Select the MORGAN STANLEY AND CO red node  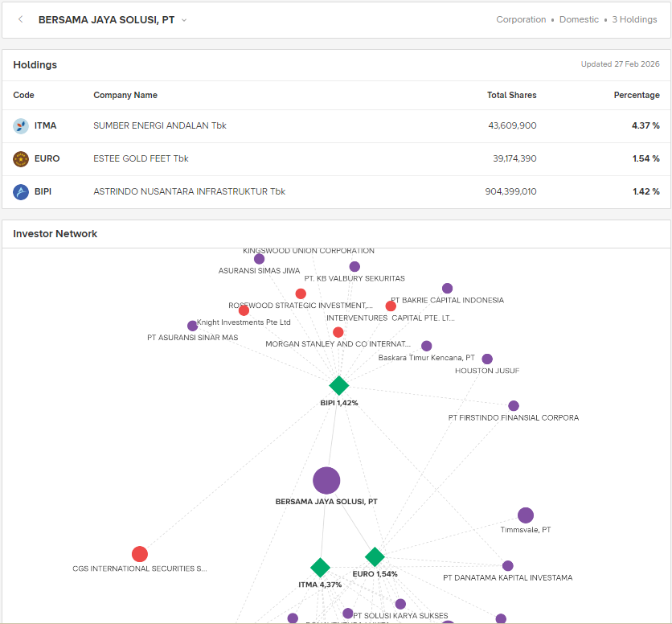click(338, 332)
